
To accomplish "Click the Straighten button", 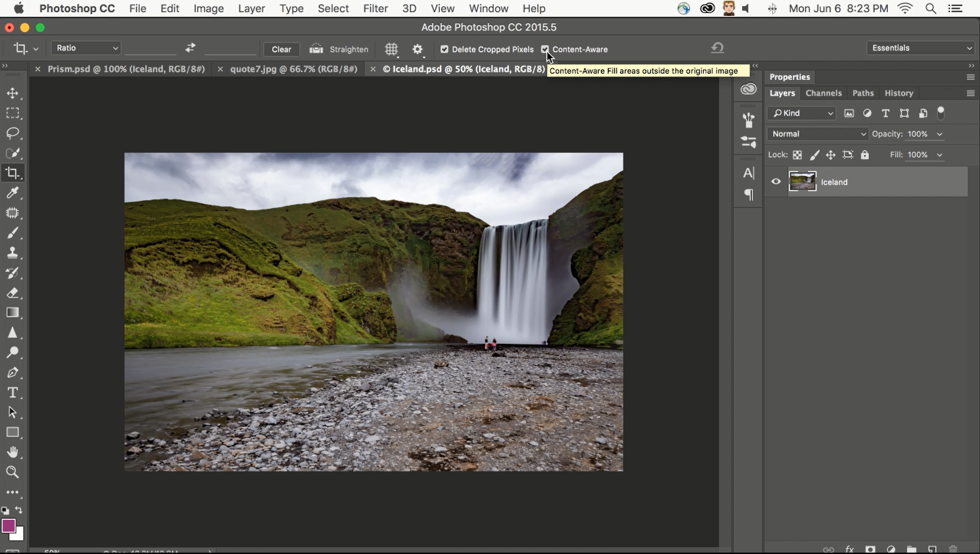I will pos(339,49).
